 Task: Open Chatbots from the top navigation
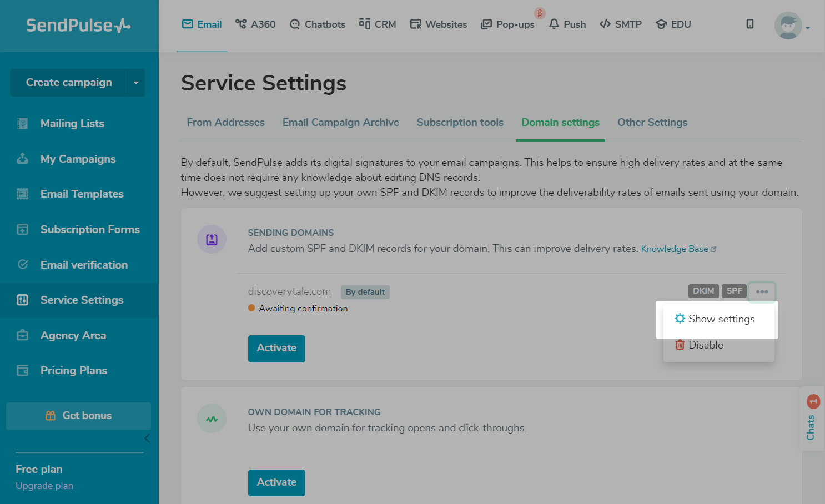coord(318,24)
